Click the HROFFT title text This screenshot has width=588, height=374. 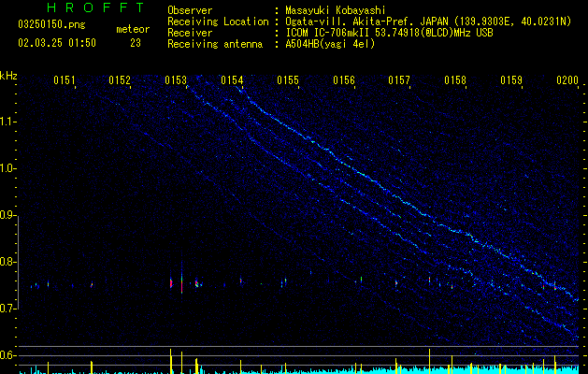[96, 7]
